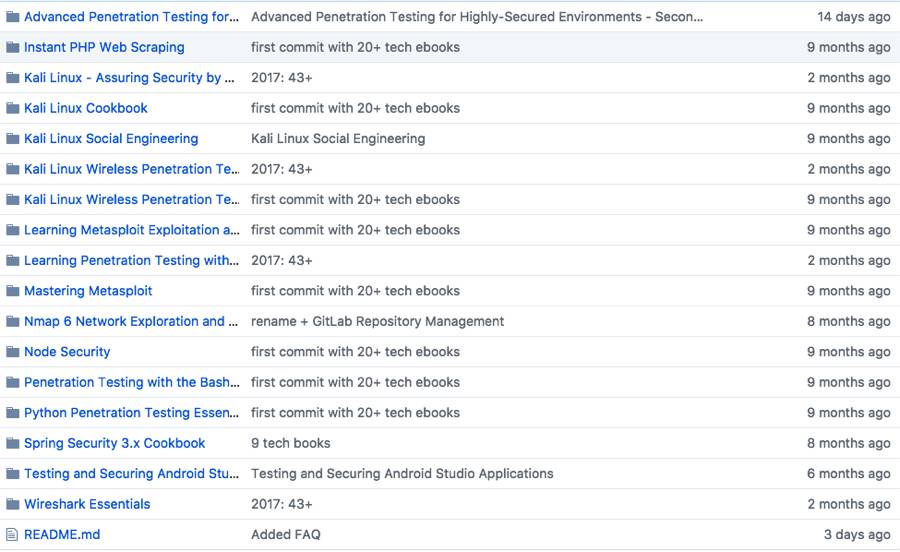Screen dimensions: 900x552
Task: Open Testing and Securing Android Stu... folder link
Action: 131,473
